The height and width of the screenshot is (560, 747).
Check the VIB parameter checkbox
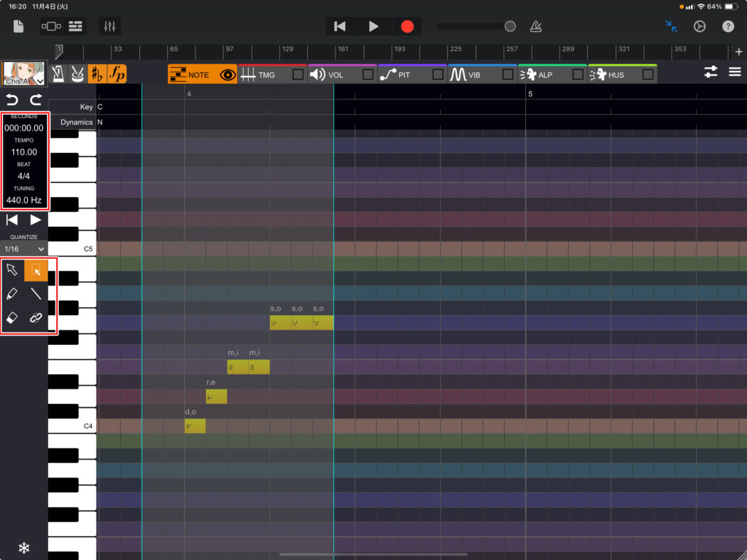coord(507,74)
